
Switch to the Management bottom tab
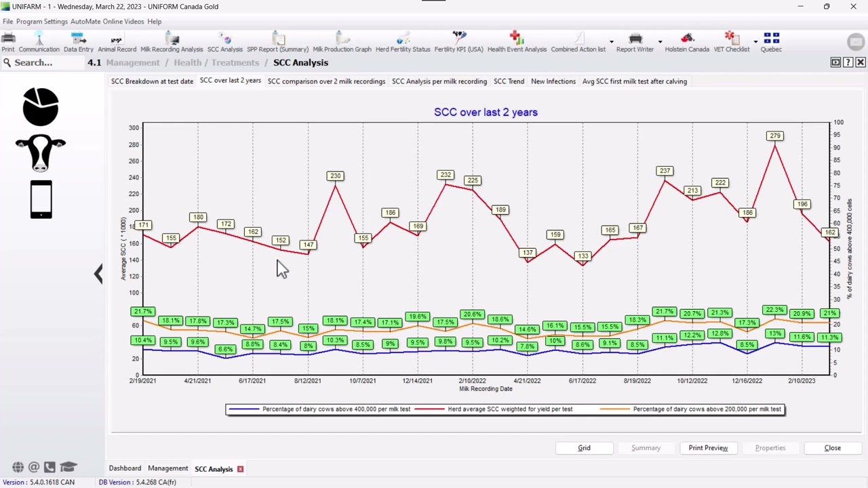[167, 468]
